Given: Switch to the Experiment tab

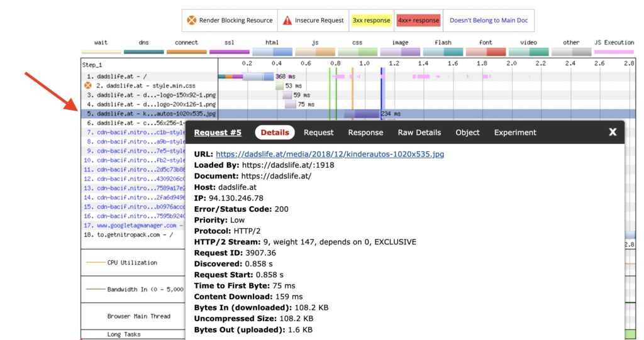Looking at the screenshot, I should [x=515, y=133].
